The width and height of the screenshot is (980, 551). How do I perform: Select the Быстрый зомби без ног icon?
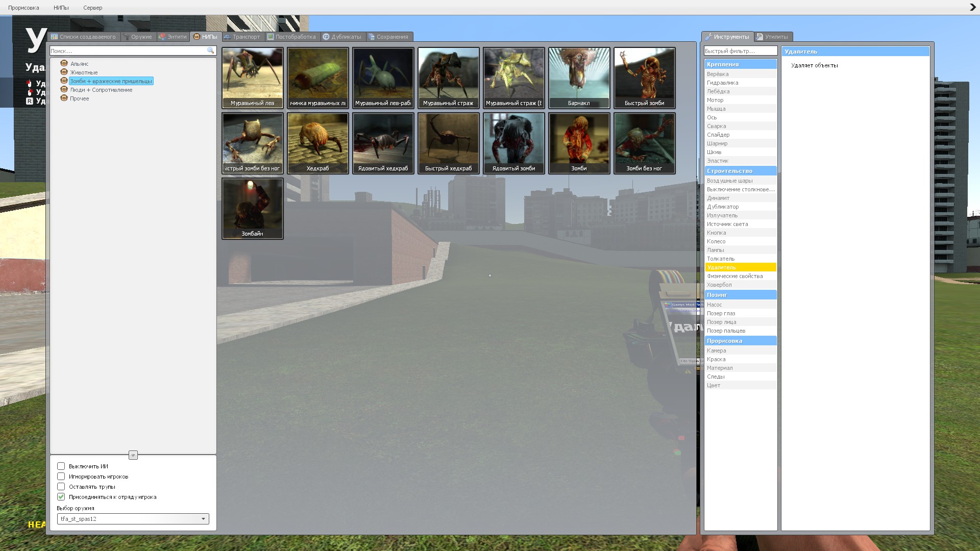[252, 143]
